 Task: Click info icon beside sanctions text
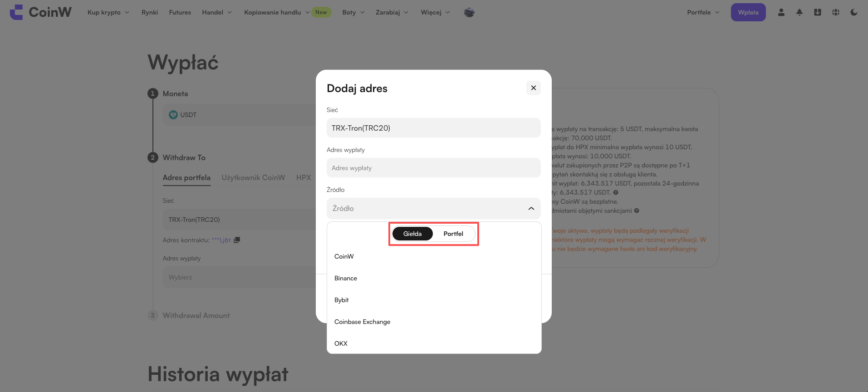637,211
